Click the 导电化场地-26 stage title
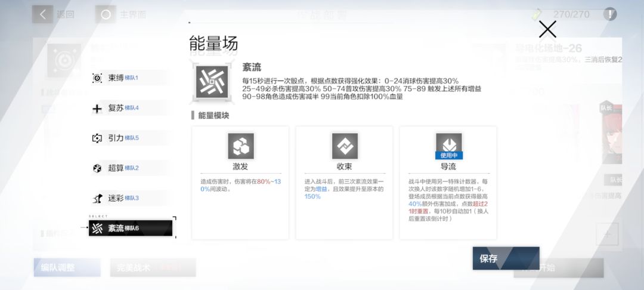644x290 pixels. pyautogui.click(x=549, y=48)
